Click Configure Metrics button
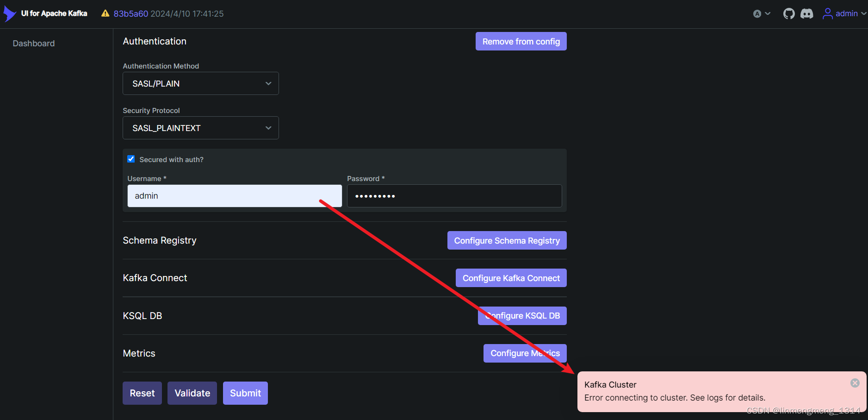The image size is (868, 420). pos(525,353)
